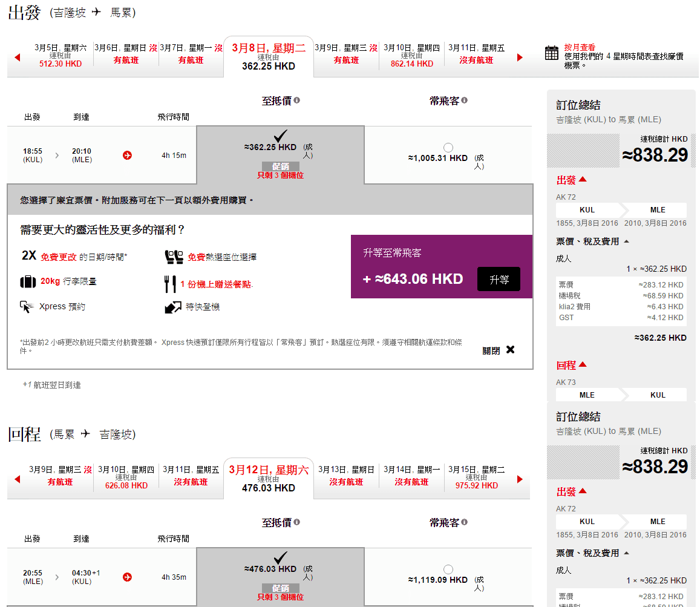
Task: Select the checked 362.25 HKD low fare option
Action: [280, 136]
